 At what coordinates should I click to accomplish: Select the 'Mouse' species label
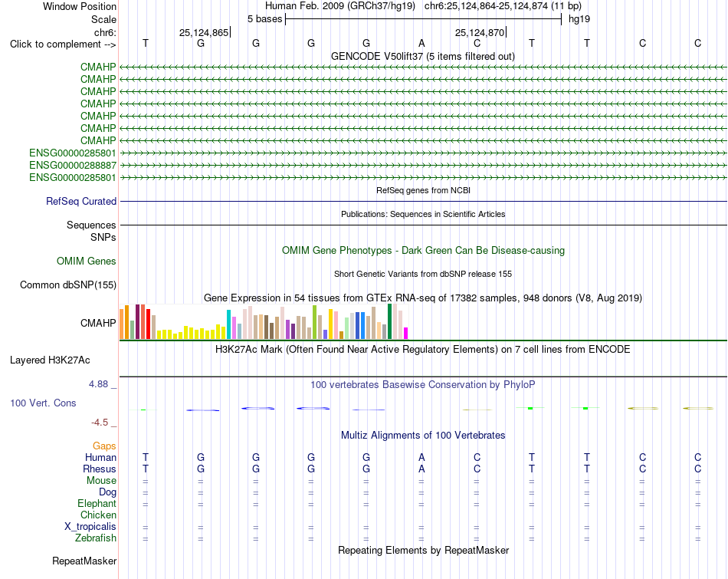[101, 481]
